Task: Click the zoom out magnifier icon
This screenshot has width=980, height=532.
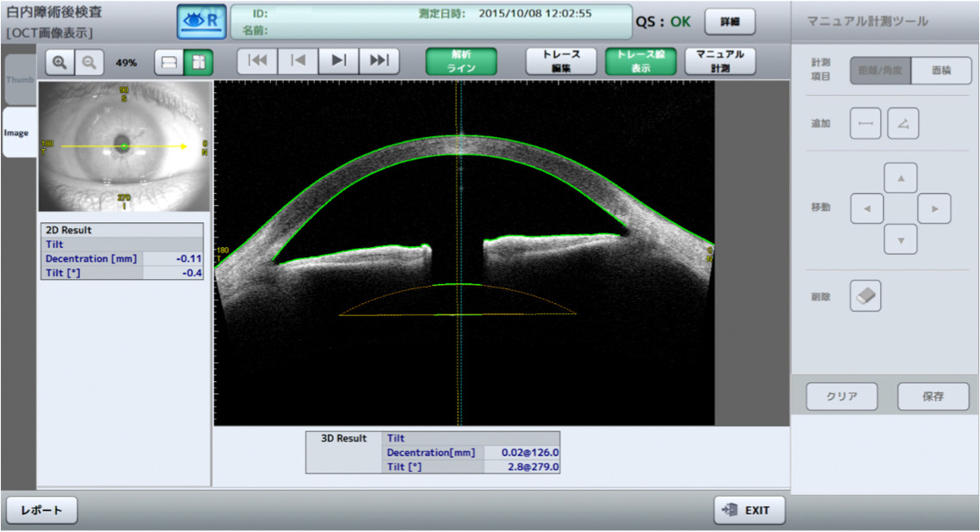Action: pyautogui.click(x=89, y=62)
